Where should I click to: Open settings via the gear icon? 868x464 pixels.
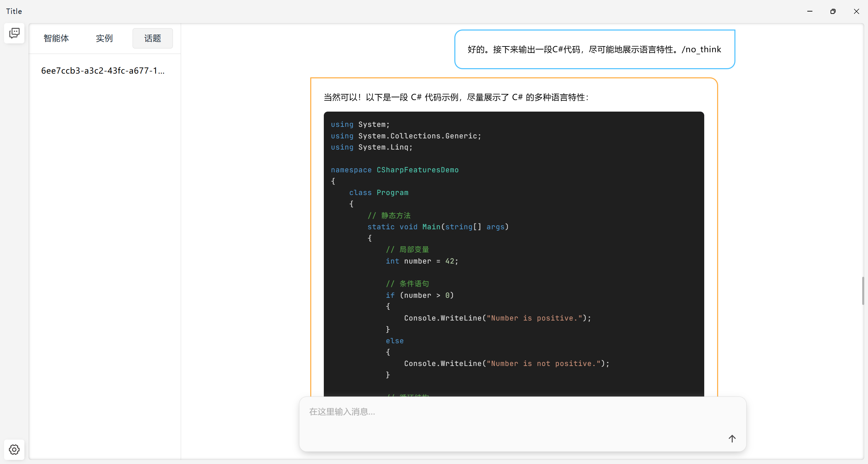pos(14,449)
